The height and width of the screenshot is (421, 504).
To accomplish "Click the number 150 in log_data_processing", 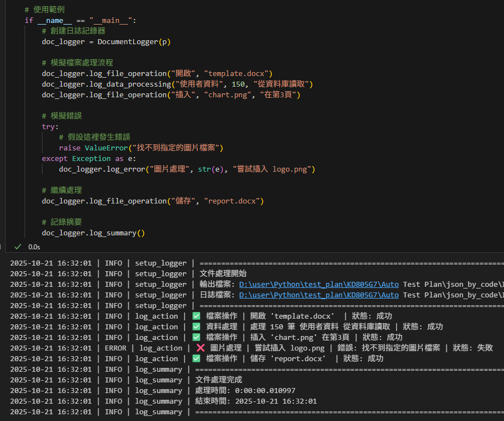I will click(238, 84).
